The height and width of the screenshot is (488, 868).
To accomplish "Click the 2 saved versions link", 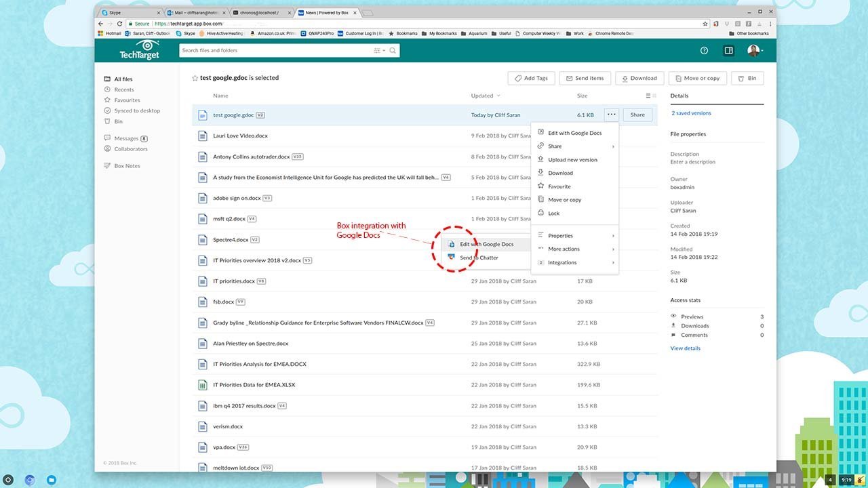I will pyautogui.click(x=691, y=113).
